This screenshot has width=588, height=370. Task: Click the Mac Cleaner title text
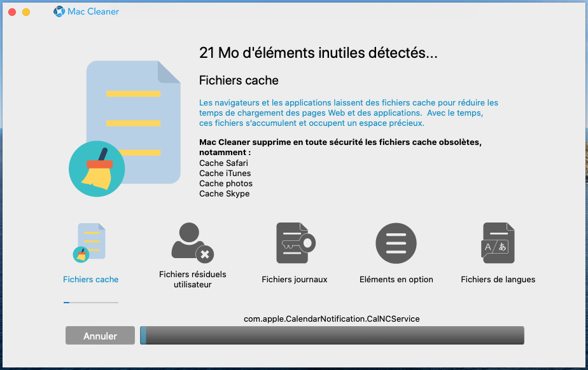point(93,11)
